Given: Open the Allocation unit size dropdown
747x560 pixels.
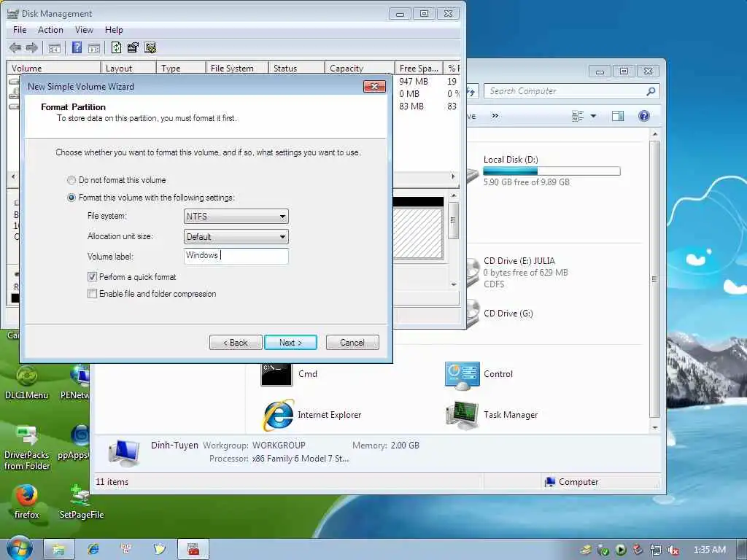Looking at the screenshot, I should click(236, 237).
